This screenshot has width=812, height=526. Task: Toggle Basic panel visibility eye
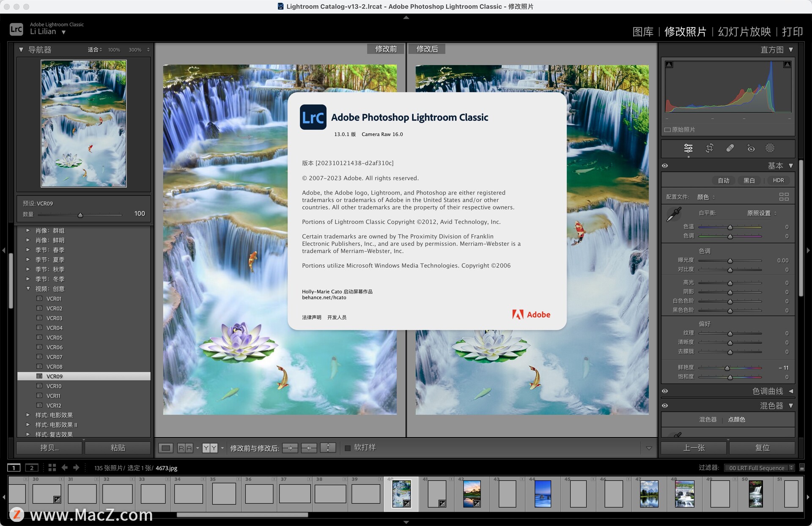click(665, 166)
